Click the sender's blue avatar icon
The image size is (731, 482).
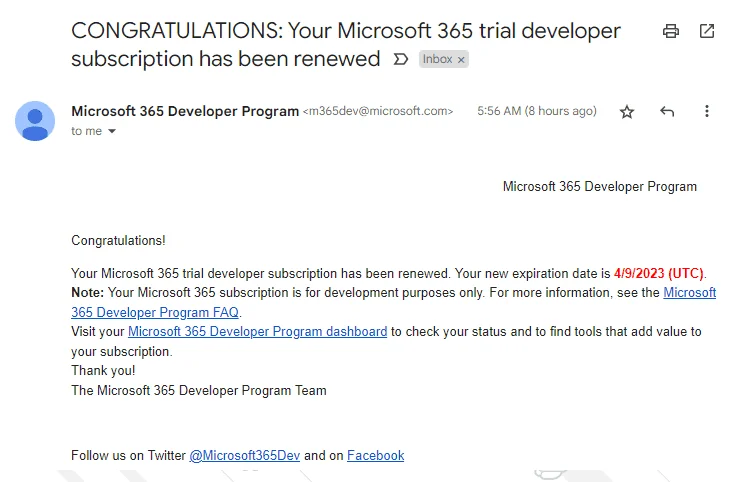pyautogui.click(x=35, y=121)
